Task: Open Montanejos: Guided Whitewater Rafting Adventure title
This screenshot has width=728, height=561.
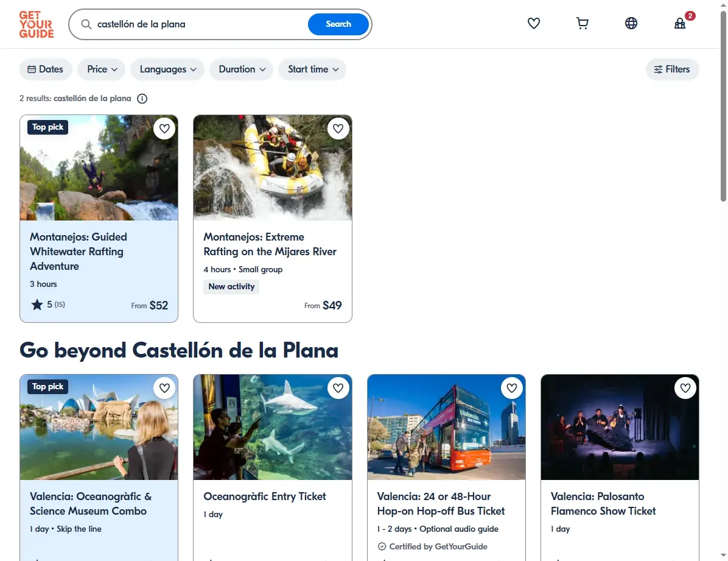Action: [78, 252]
